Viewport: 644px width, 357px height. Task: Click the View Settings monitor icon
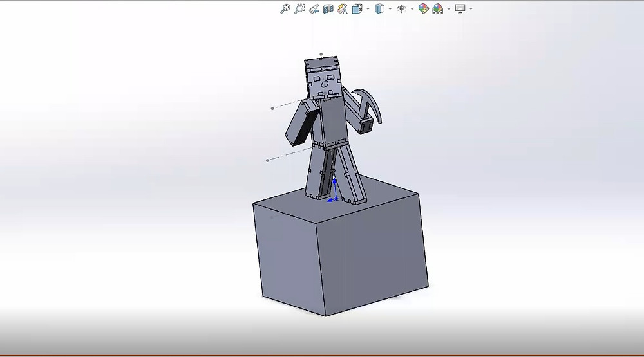(460, 8)
